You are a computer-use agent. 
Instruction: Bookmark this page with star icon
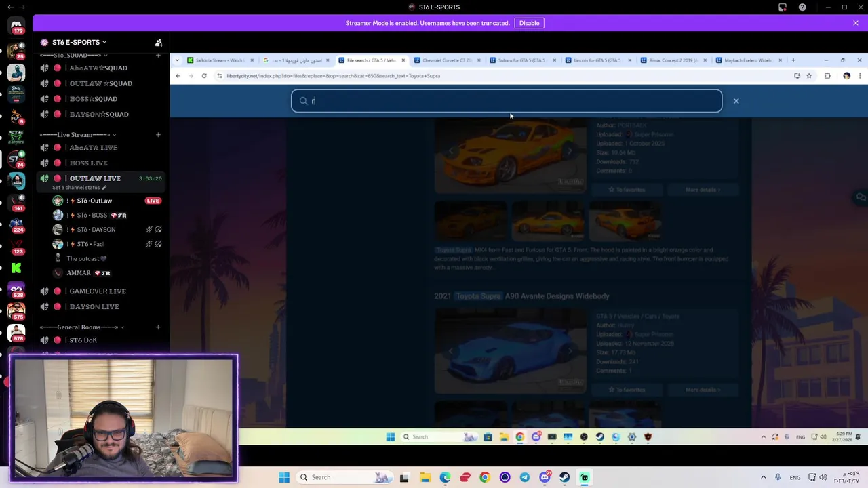pos(809,76)
